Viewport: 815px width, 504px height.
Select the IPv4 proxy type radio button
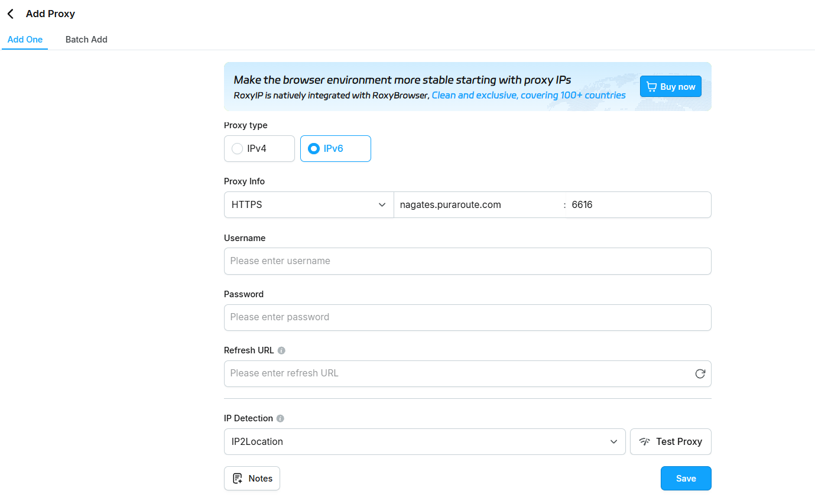(238, 149)
